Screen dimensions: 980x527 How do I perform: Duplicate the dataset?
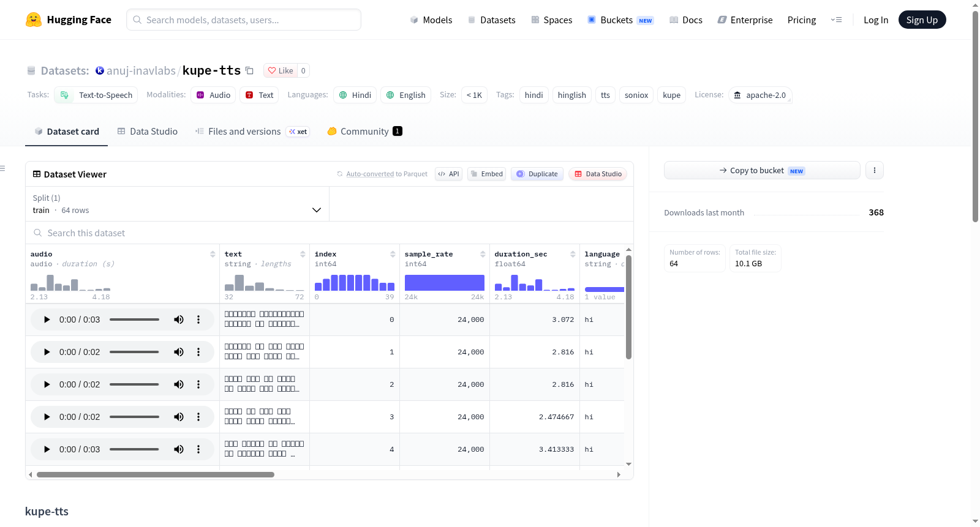click(x=537, y=174)
